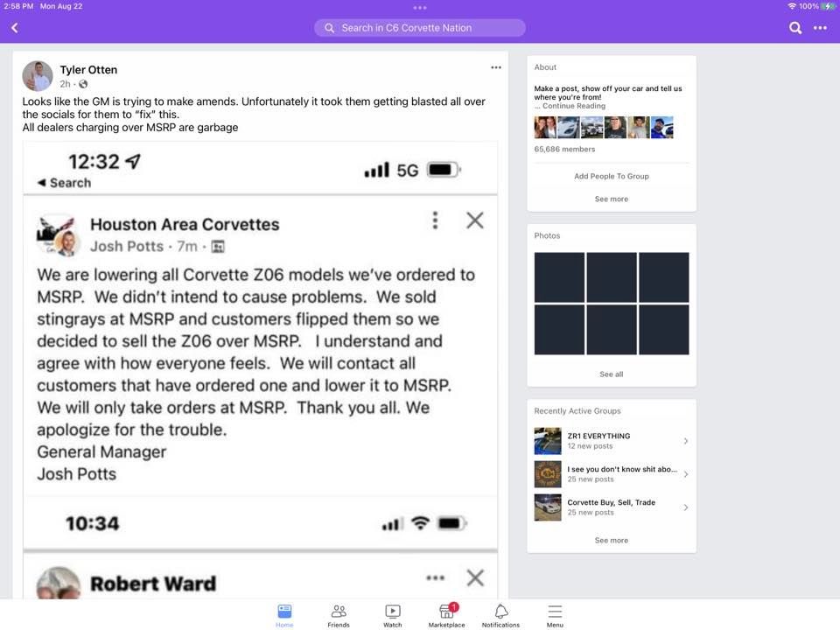Open search via header magnifier icon at right

coord(795,28)
